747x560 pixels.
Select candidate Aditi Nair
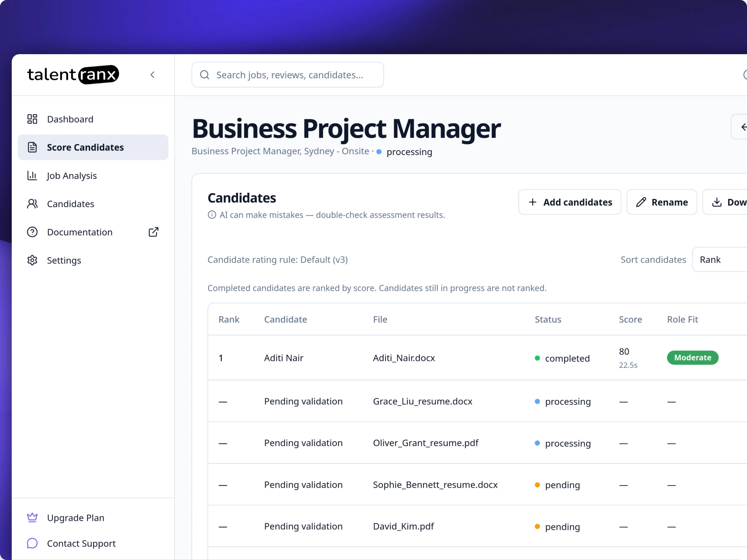284,358
